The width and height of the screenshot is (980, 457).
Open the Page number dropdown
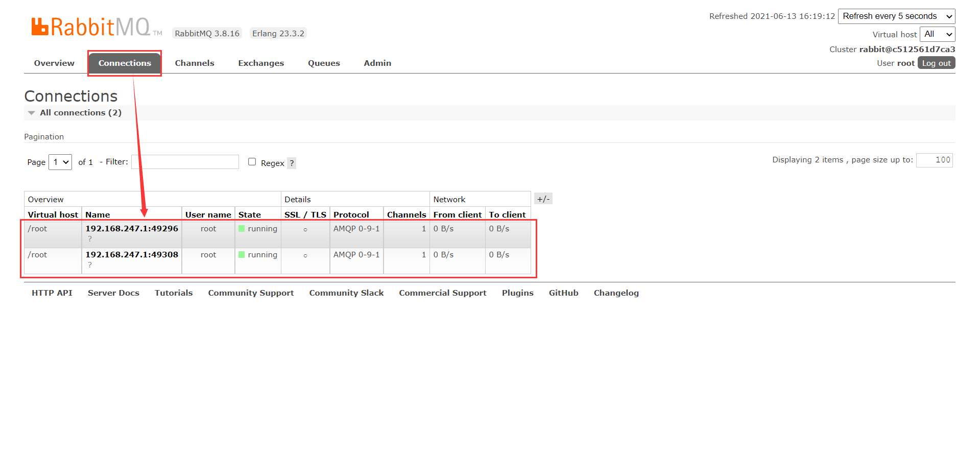(60, 162)
